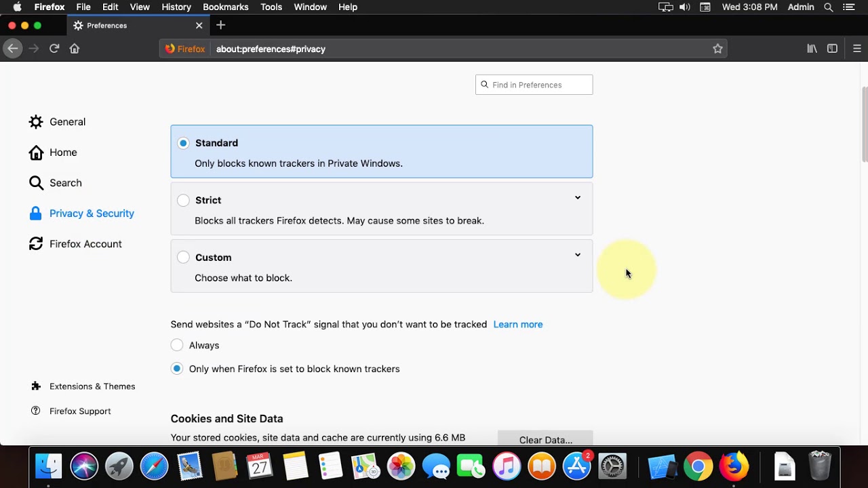Open the View menu
868x488 pixels.
click(140, 7)
